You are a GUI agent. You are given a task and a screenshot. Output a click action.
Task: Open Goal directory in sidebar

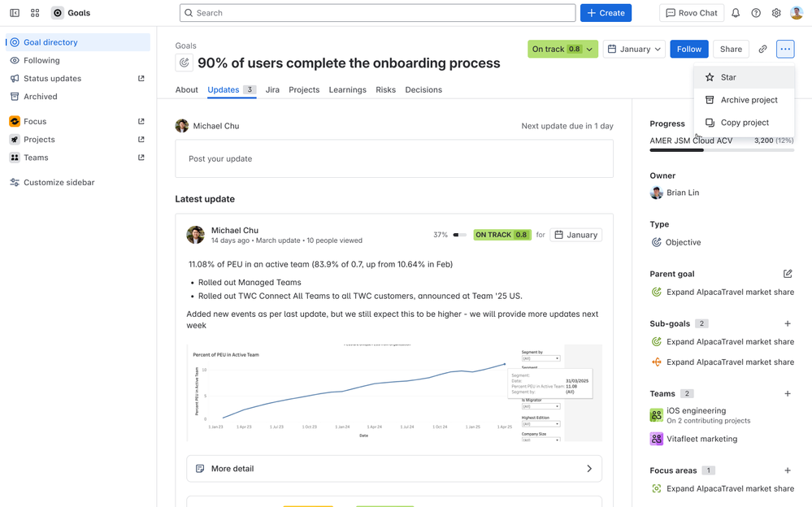78,42
